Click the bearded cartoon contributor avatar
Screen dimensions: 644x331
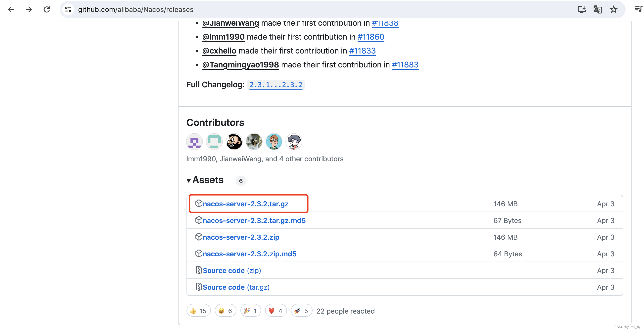pos(234,142)
